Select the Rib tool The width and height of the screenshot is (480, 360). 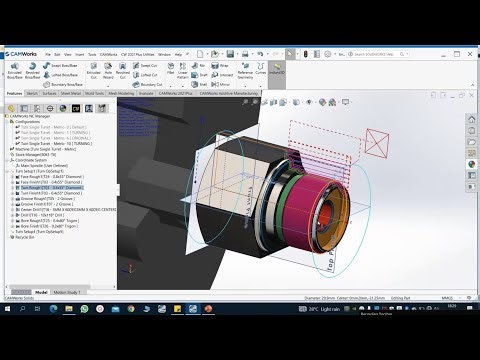point(198,66)
